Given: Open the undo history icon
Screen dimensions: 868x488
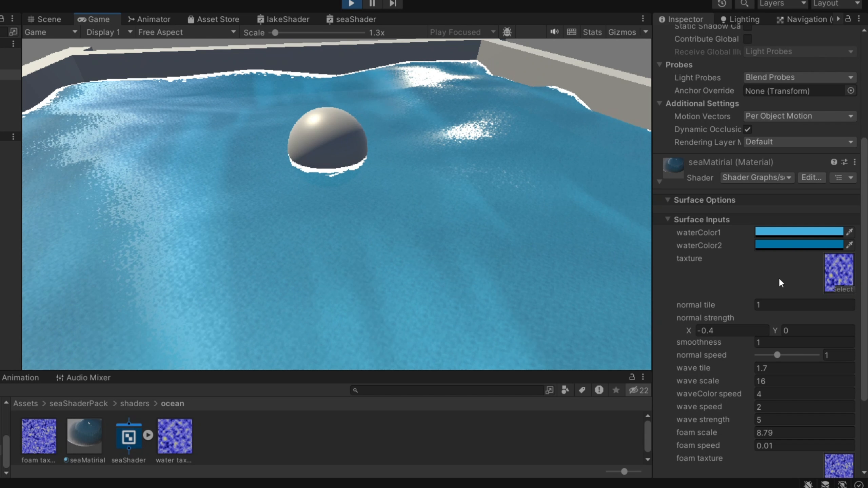Looking at the screenshot, I should tap(722, 4).
